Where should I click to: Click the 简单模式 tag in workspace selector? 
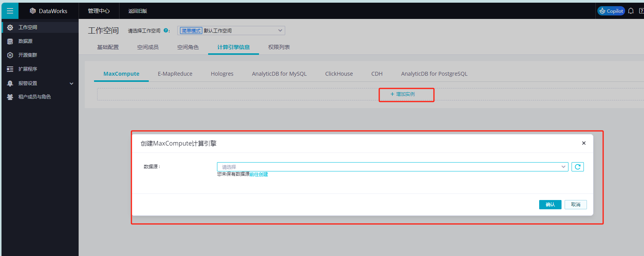coord(191,31)
